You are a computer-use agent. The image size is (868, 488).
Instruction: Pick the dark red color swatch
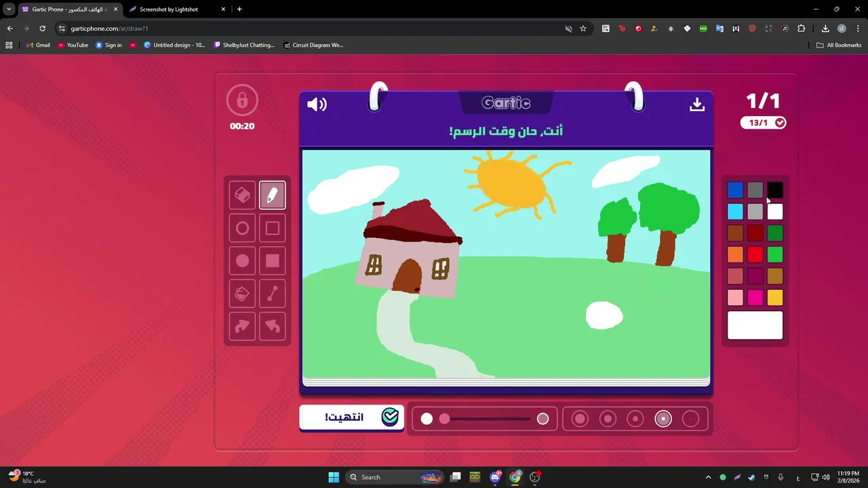755,233
